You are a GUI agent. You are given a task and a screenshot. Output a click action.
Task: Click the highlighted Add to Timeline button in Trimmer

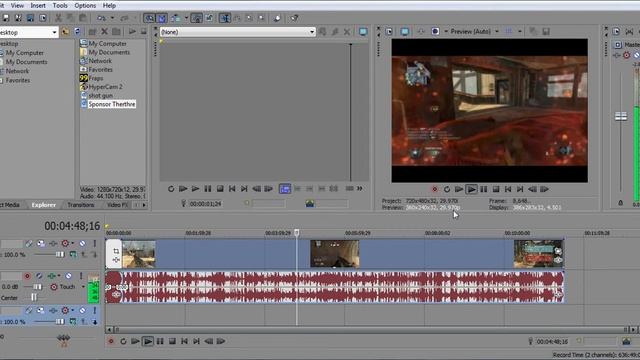285,189
